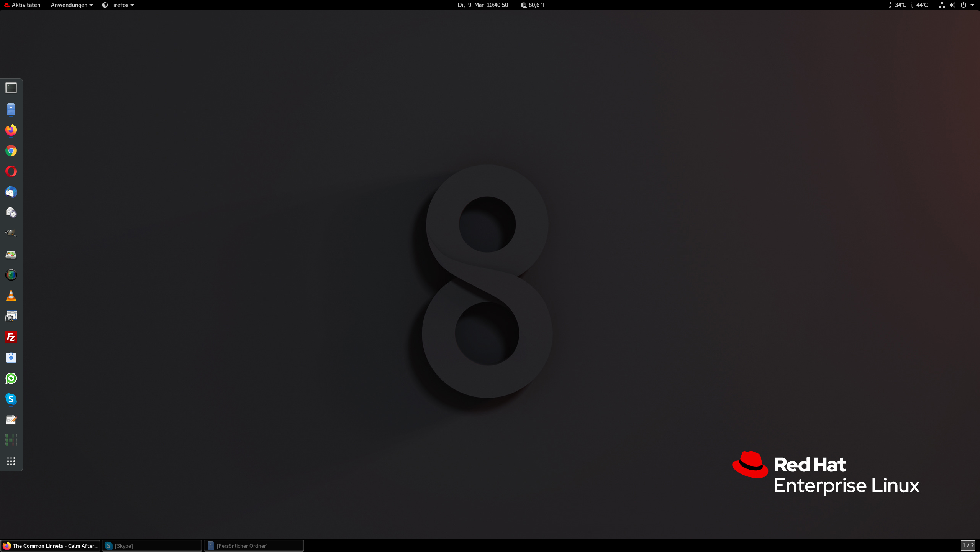
Task: Launch the WhatsApp client dock icon
Action: 11,378
